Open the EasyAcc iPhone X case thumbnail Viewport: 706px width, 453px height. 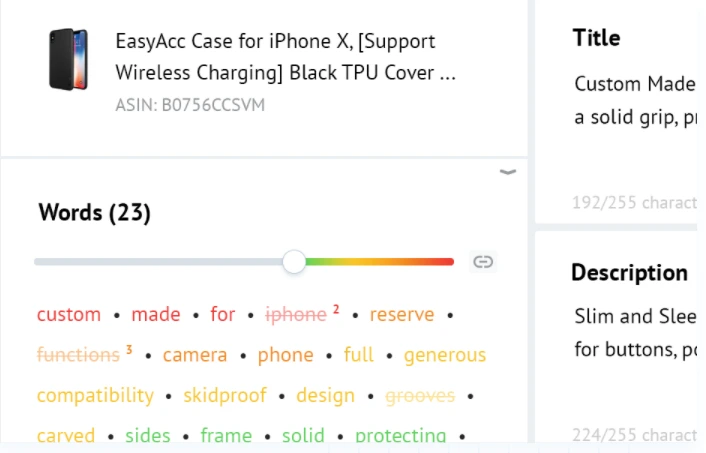pyautogui.click(x=68, y=59)
